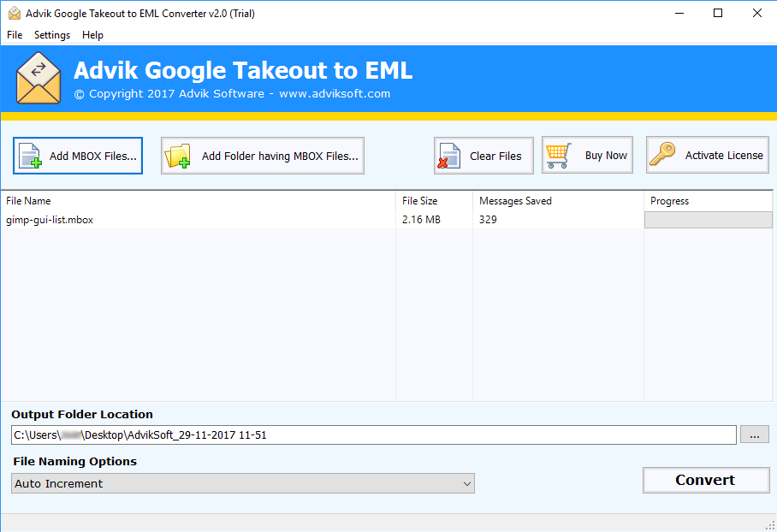
Task: Click the Output Folder Location path field
Action: 374,434
